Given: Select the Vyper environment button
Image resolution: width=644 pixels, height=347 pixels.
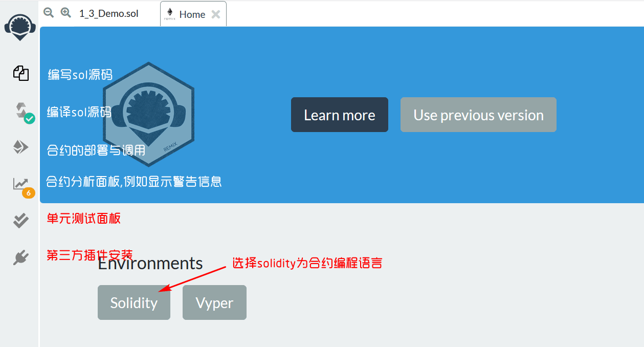Looking at the screenshot, I should (214, 302).
